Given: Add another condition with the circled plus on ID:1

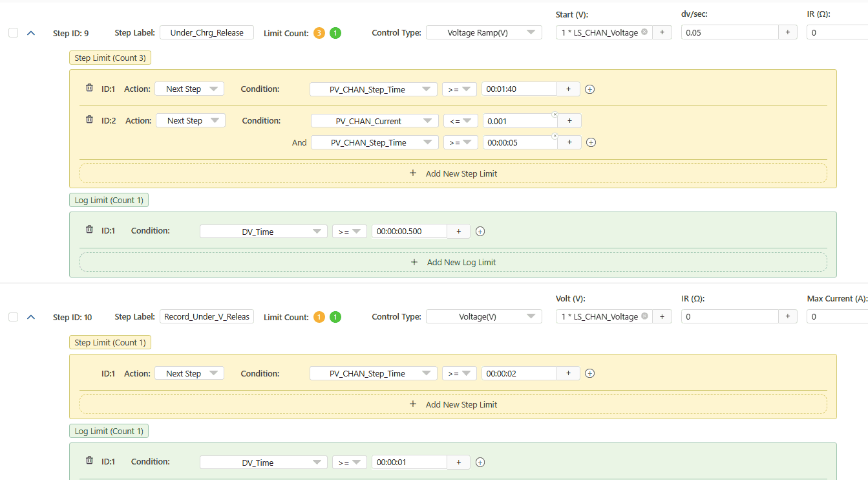Looking at the screenshot, I should (x=589, y=89).
